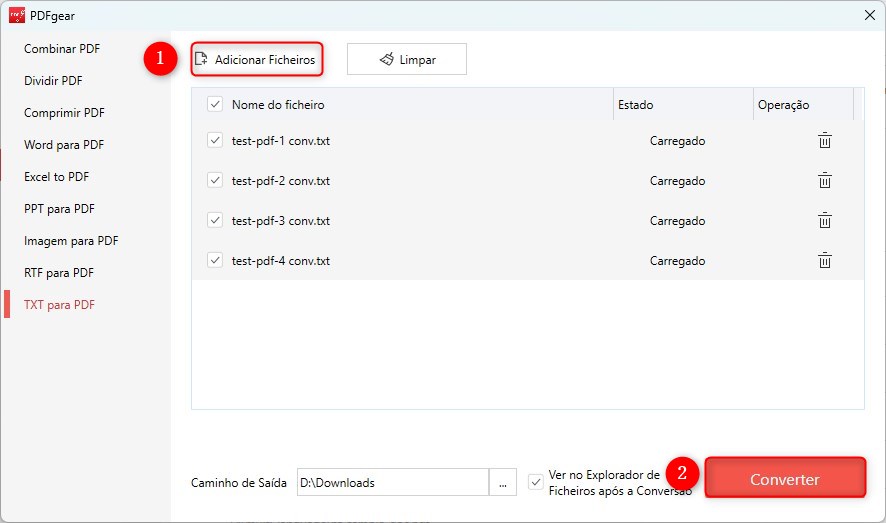Delete test-pdf-1 conv.txt with trash icon
This screenshot has height=523, width=886.
point(824,140)
